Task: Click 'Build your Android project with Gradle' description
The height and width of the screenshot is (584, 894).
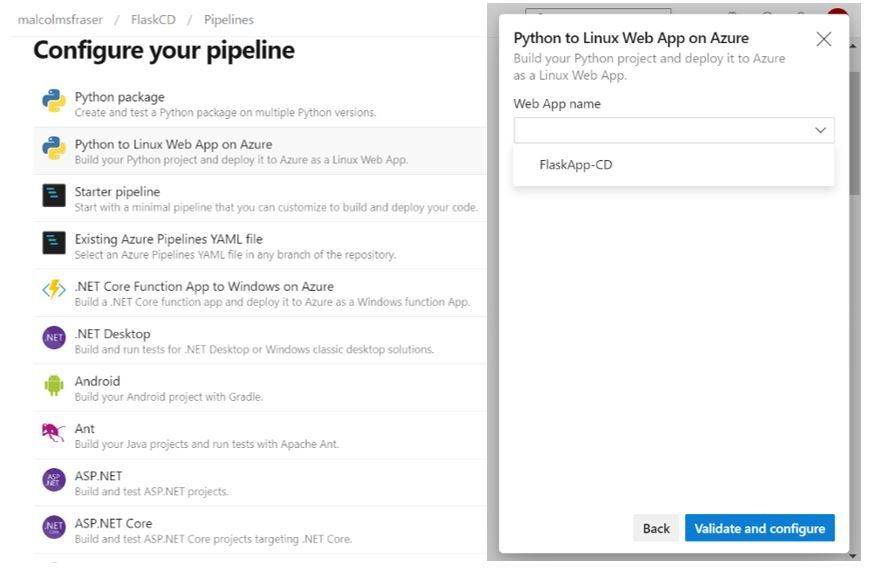Action: [169, 396]
